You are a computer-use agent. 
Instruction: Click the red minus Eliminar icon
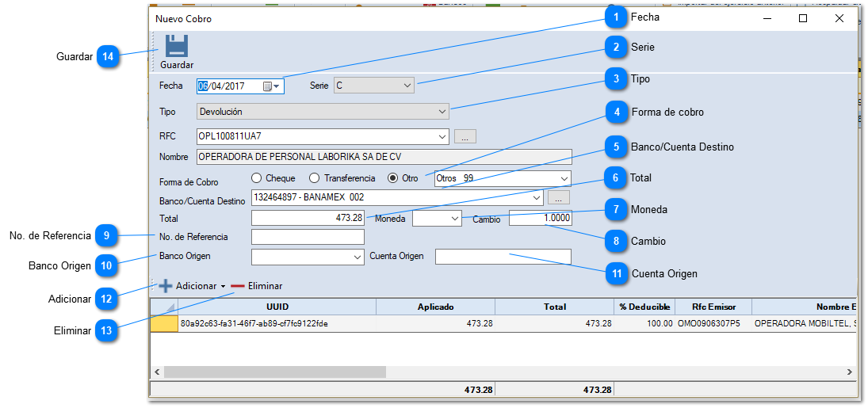click(238, 286)
